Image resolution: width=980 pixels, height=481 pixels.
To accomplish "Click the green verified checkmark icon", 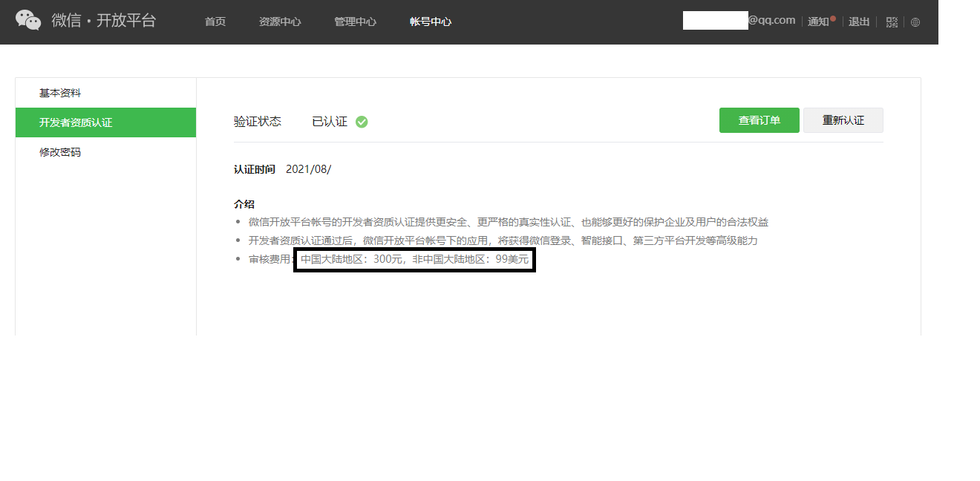I will (362, 122).
